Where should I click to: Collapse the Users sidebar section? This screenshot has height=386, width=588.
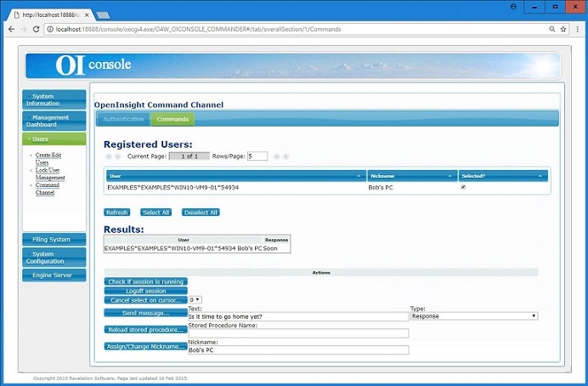[x=54, y=139]
